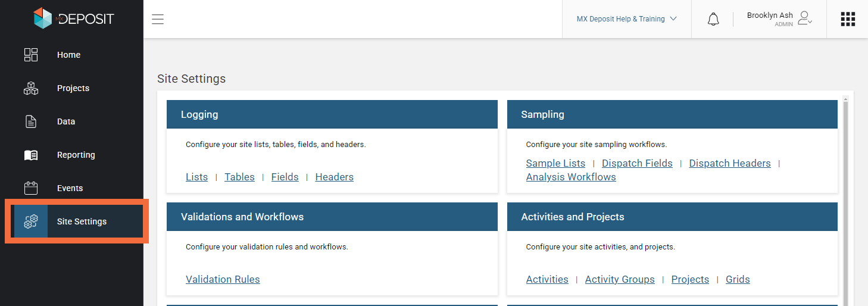Screen dimensions: 868x306
Task: Select Reporting in the sidebar menu
Action: pyautogui.click(x=76, y=155)
